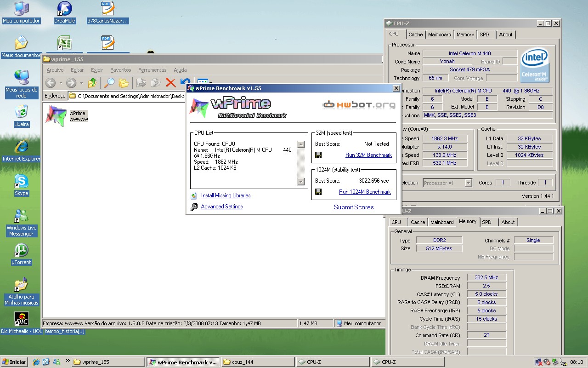
Task: Open Meus locais de rede icon
Action: pos(21,84)
